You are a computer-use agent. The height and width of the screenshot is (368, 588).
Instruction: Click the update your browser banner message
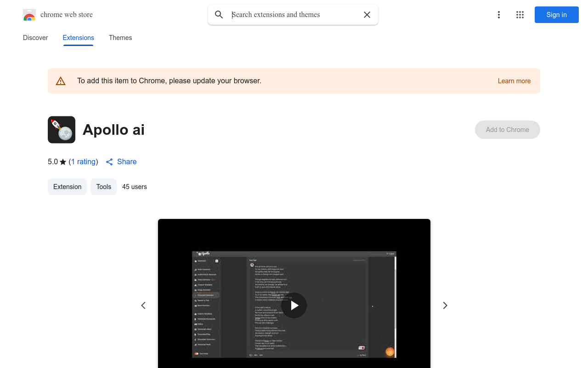pyautogui.click(x=169, y=81)
